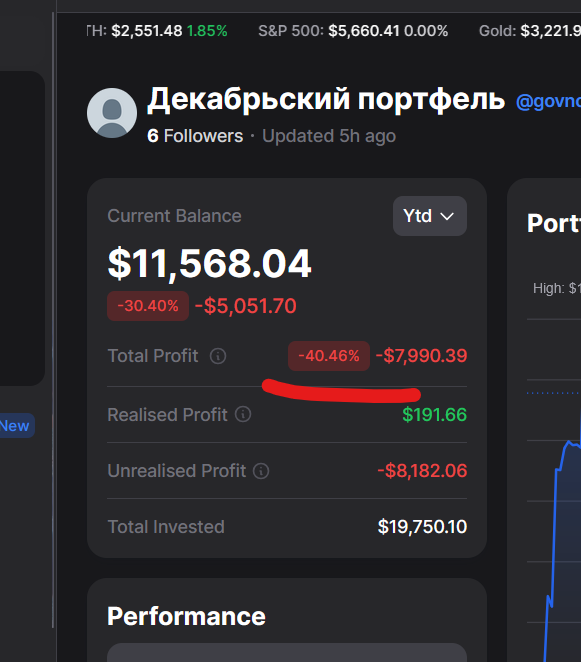Viewport: 581px width, 662px height.
Task: Click the -30.40% balance change badge
Action: pyautogui.click(x=148, y=306)
